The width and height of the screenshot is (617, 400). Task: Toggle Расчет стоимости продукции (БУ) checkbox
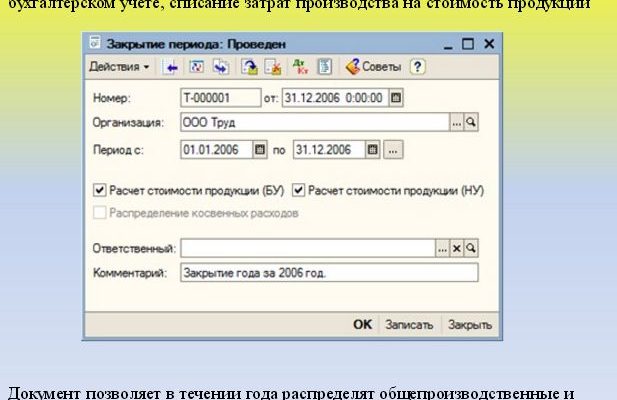tap(99, 189)
